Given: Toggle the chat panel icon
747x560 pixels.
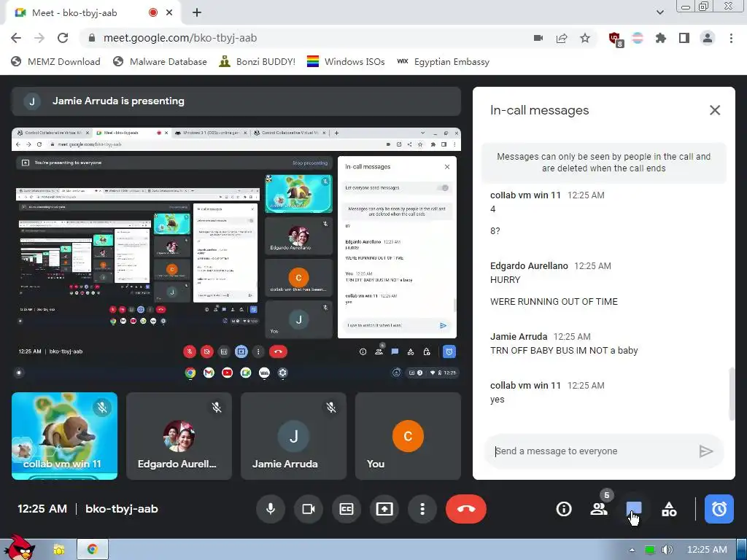Looking at the screenshot, I should coord(634,509).
